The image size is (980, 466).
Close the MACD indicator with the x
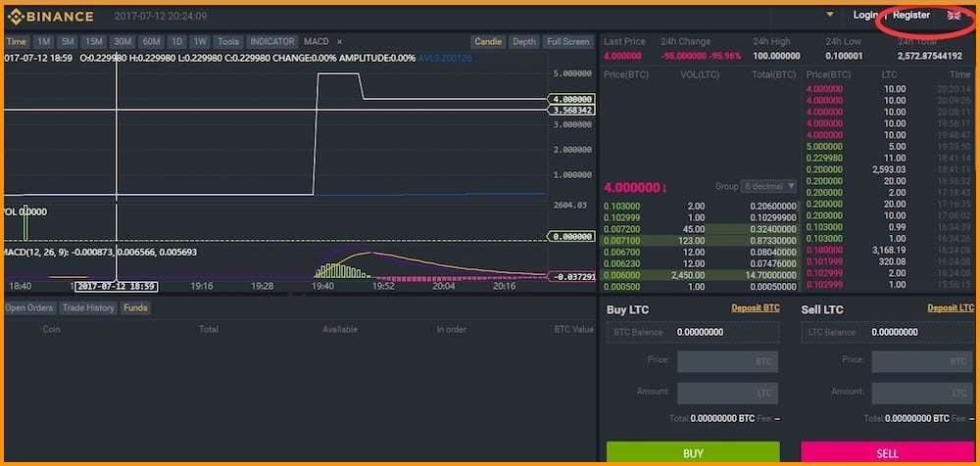tap(339, 41)
